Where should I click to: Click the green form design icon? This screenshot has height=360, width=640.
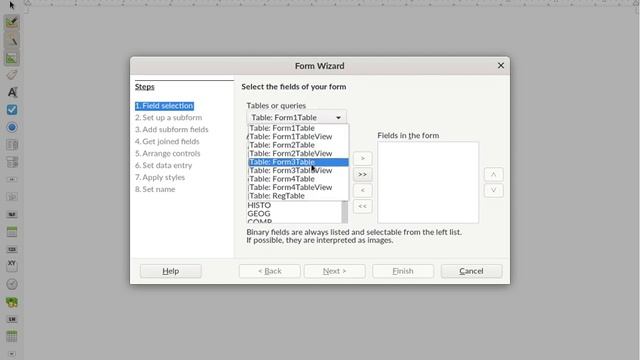pyautogui.click(x=12, y=58)
